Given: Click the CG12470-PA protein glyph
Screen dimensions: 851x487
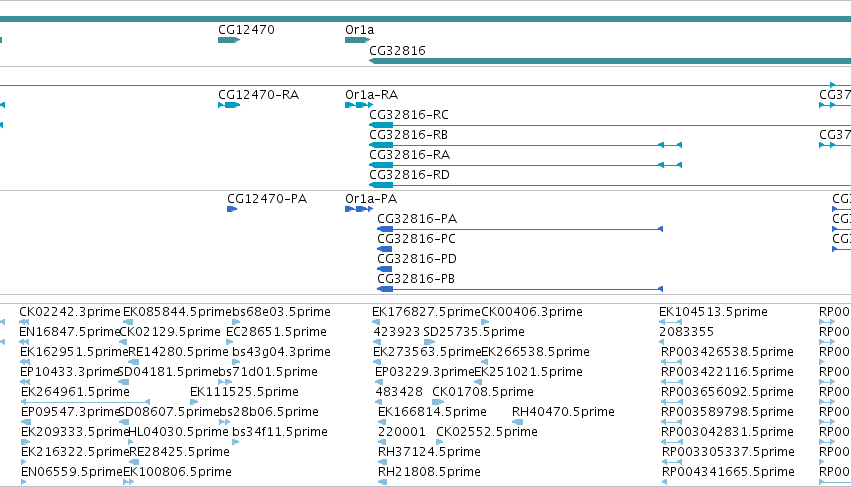Looking at the screenshot, I should tap(232, 209).
